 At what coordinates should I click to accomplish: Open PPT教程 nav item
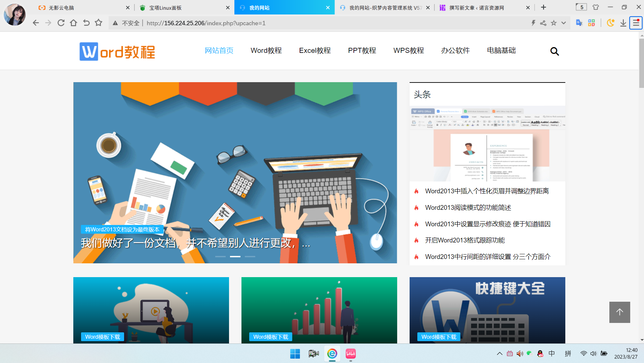pyautogui.click(x=362, y=51)
